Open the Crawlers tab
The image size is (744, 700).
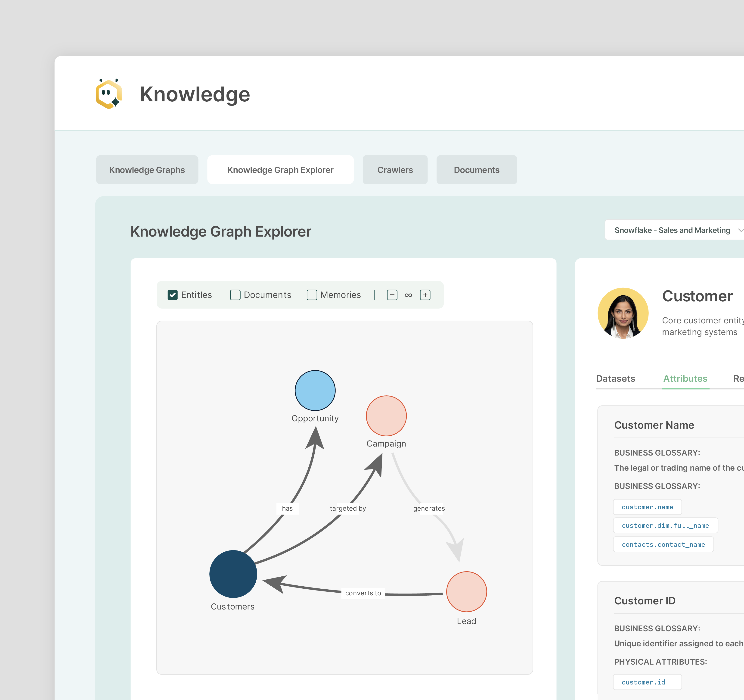[395, 170]
